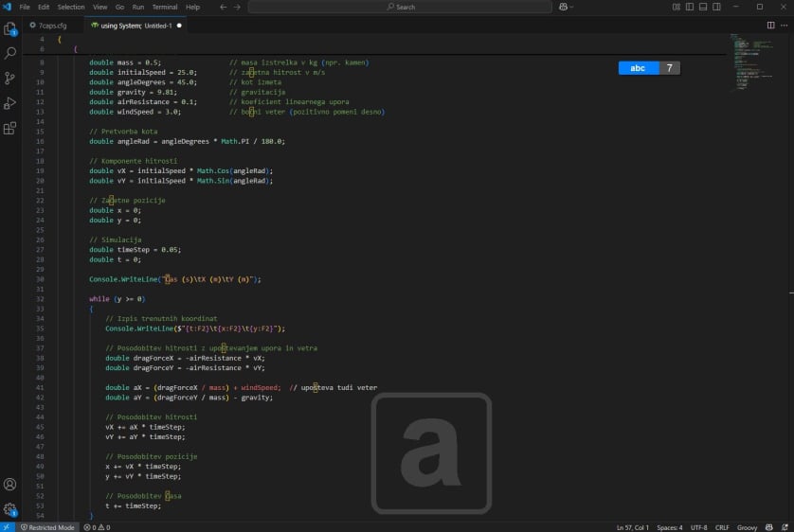Open the notifications bell
This screenshot has width=794, height=532.
[x=785, y=527]
